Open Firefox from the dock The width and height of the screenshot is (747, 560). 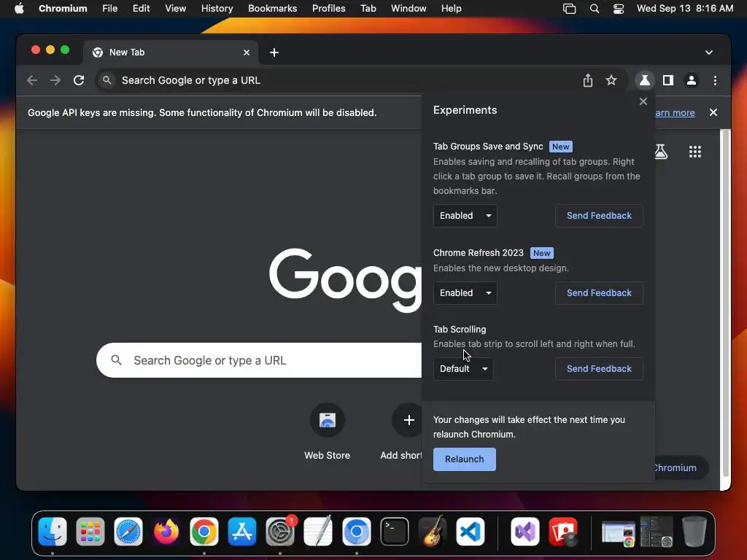coord(166,532)
